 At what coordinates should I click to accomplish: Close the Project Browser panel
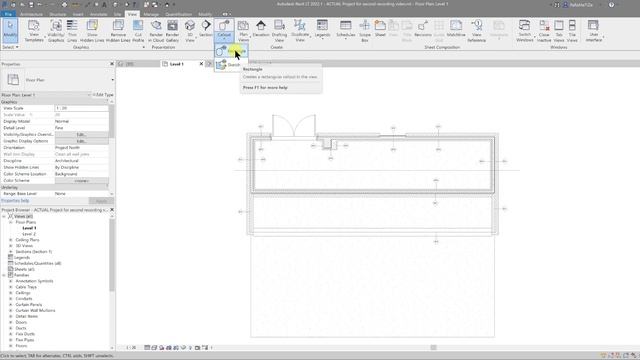(112, 210)
